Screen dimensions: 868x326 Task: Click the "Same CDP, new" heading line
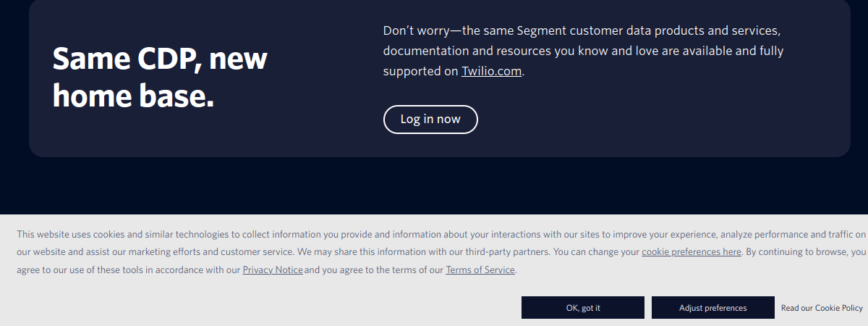tap(160, 59)
